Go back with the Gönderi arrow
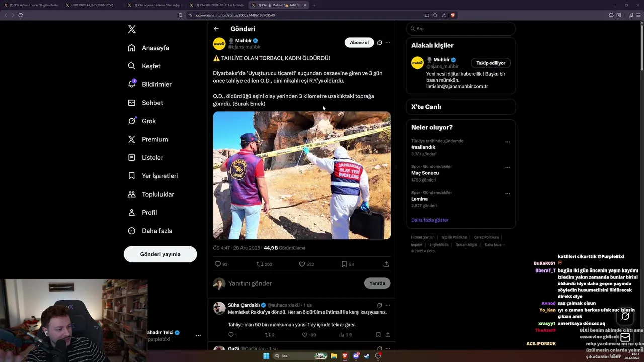The width and height of the screenshot is (644, 362). [216, 29]
